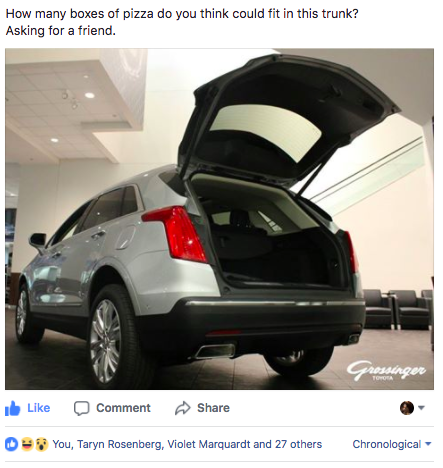Click the blue Like reaction emoji
The image size is (443, 468).
pyautogui.click(x=12, y=444)
